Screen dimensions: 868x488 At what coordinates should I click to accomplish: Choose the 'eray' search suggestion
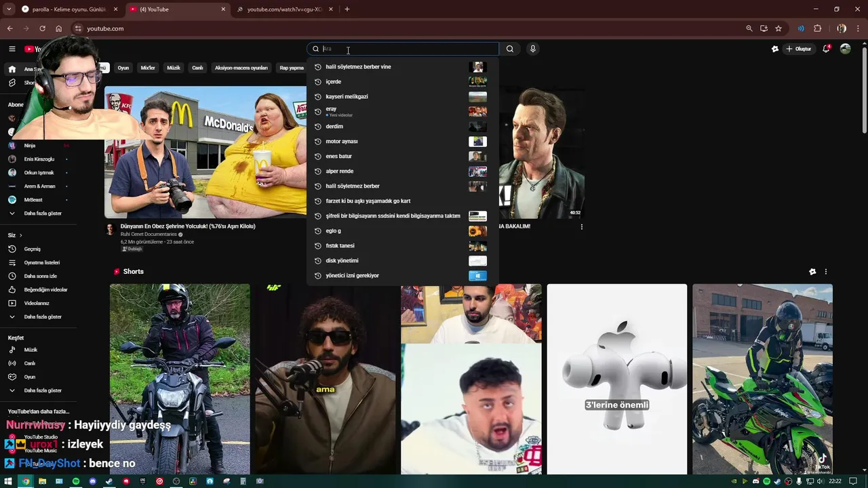point(402,111)
